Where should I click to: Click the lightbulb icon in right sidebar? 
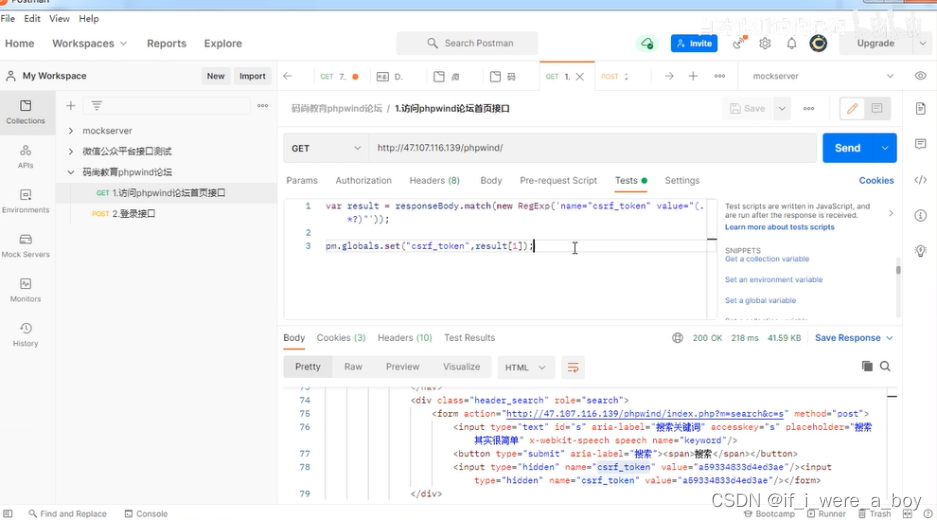(x=920, y=250)
